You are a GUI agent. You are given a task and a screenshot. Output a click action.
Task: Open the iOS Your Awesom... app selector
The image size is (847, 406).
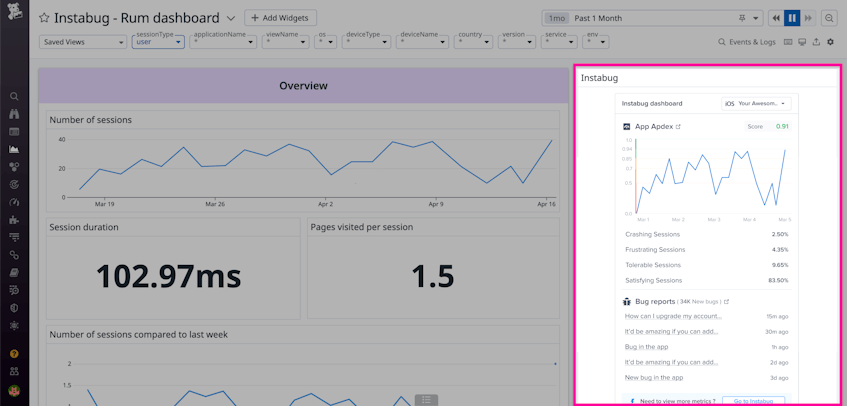coord(756,104)
